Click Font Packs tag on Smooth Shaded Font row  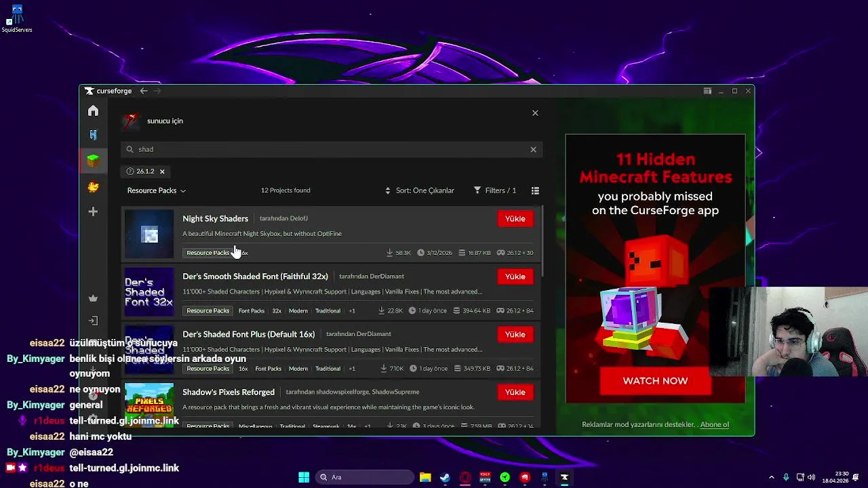(x=252, y=310)
